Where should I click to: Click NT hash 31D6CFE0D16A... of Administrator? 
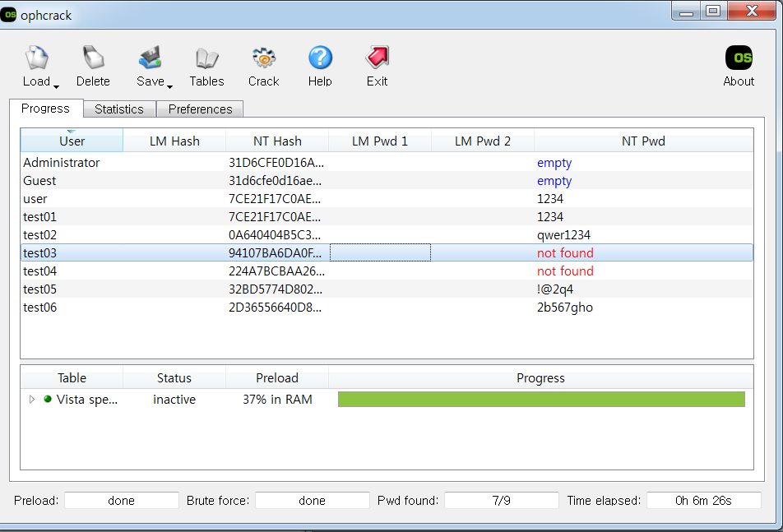(x=276, y=163)
